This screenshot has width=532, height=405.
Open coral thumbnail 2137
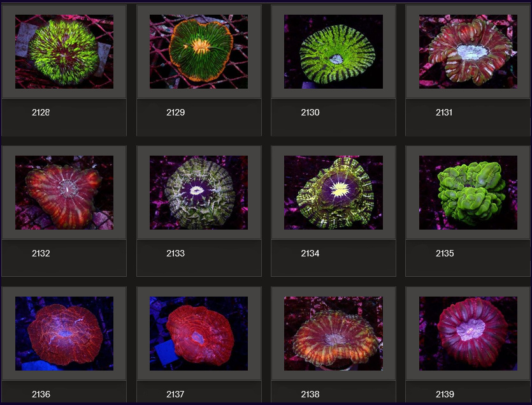coord(199,334)
